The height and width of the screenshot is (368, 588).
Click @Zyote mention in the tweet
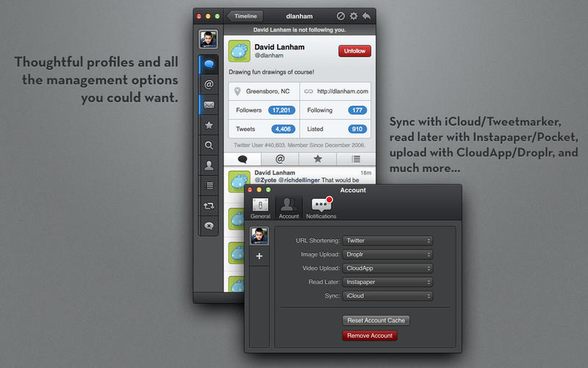(265, 180)
